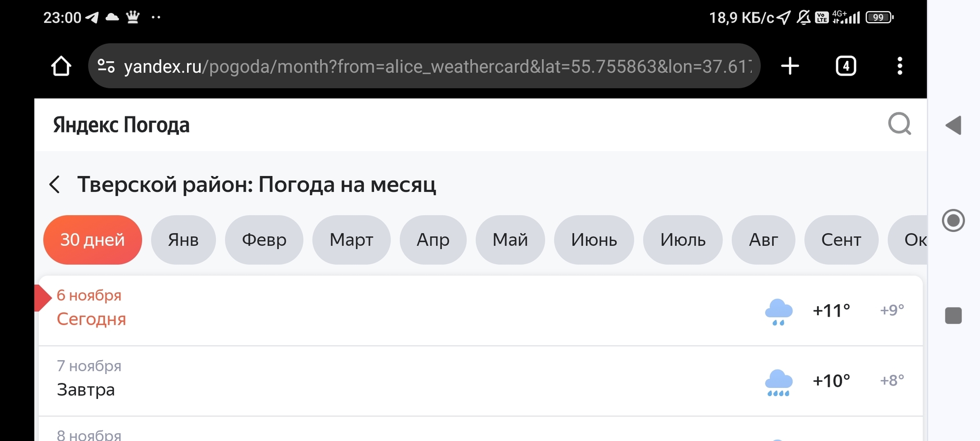
Task: Tap the browser home icon
Action: (x=61, y=66)
